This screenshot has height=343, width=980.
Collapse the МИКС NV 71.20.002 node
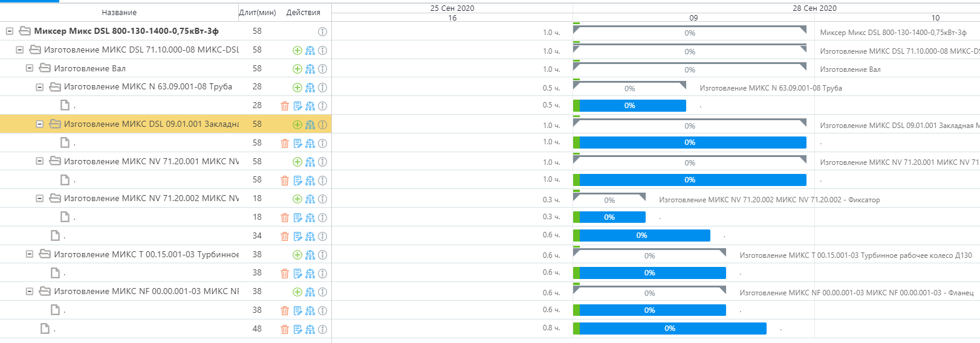(x=39, y=198)
